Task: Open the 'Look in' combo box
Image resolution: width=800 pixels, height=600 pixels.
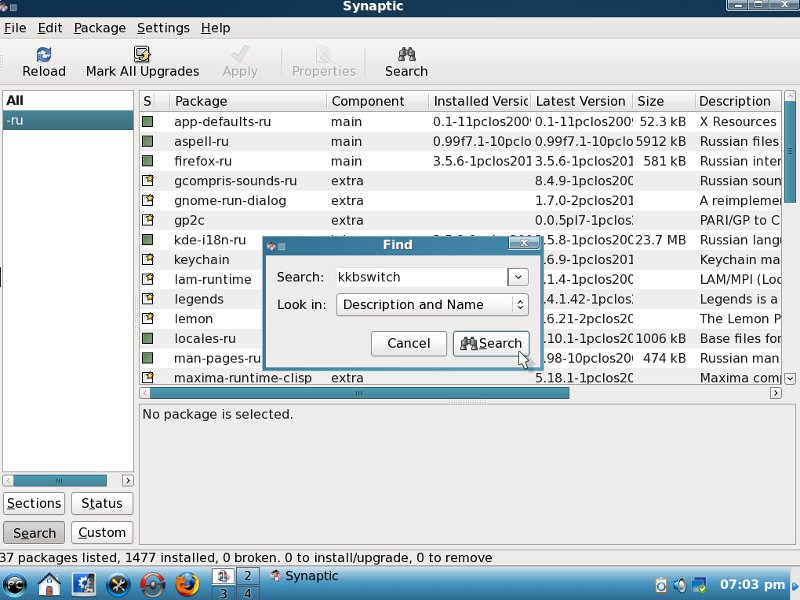Action: 432,305
